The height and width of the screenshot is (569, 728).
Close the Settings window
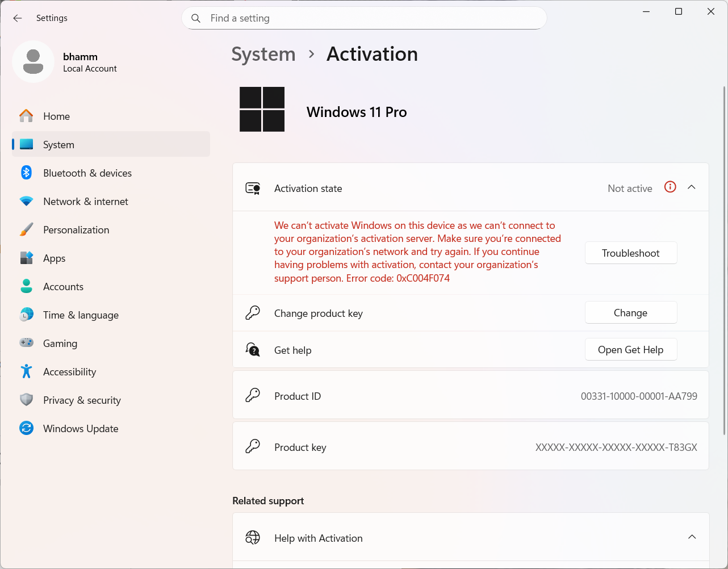pos(711,11)
